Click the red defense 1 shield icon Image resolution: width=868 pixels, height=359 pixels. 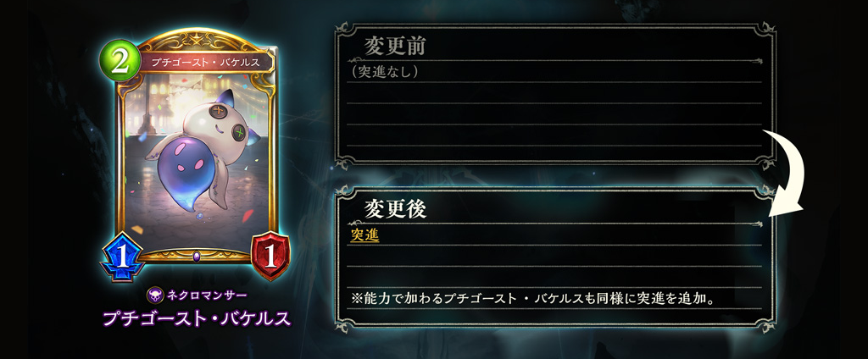[x=270, y=257]
